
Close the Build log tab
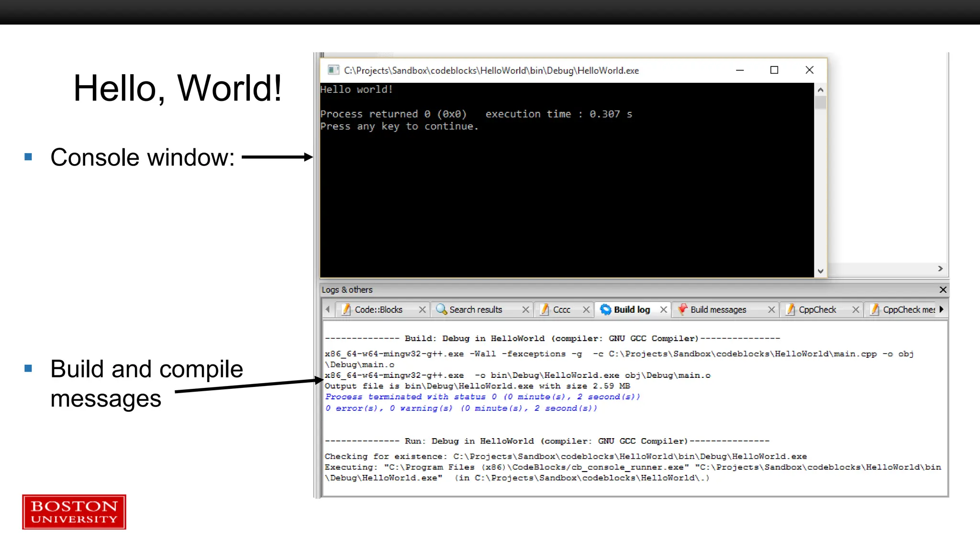[x=664, y=309]
